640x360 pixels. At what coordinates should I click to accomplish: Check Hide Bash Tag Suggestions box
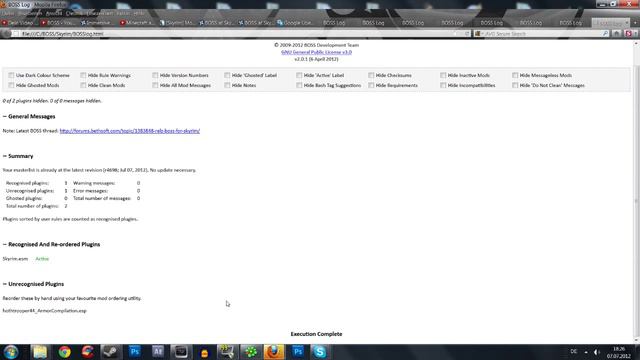[299, 85]
